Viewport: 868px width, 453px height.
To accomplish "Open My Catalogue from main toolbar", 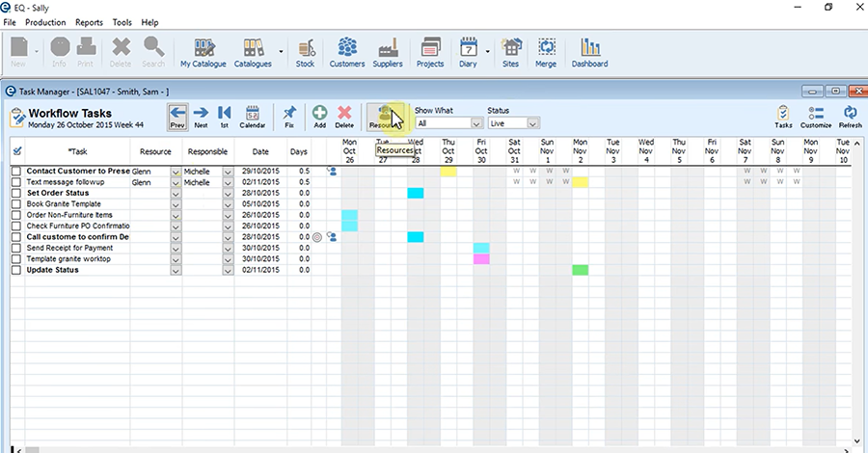I will point(203,53).
